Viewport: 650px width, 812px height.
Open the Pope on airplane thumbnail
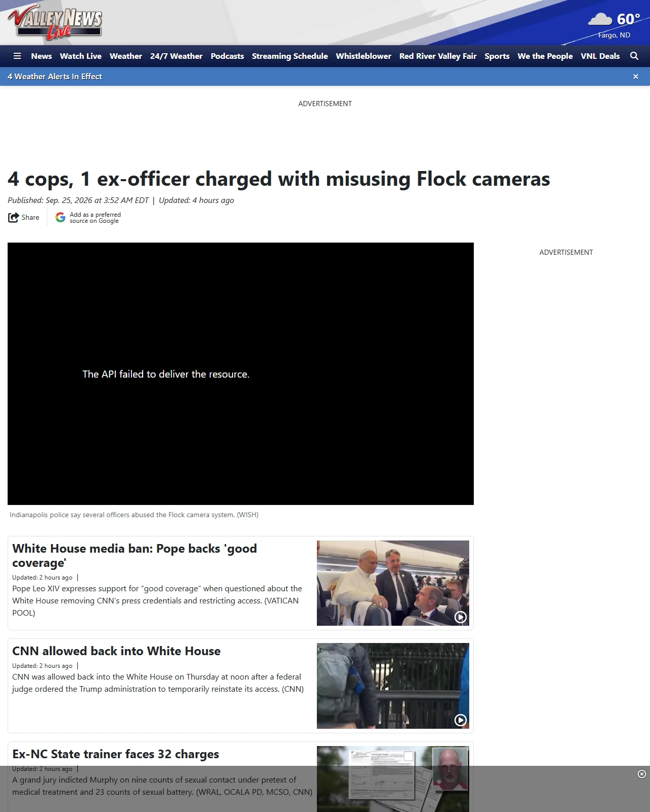click(x=393, y=583)
